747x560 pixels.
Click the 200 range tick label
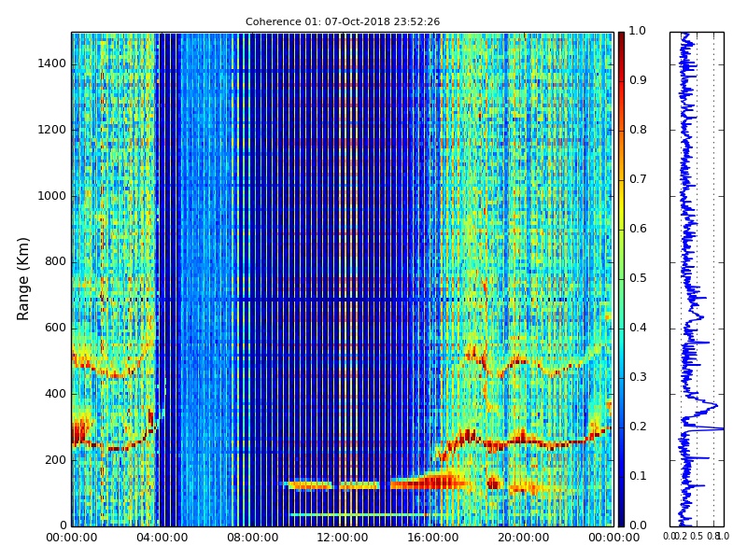tap(56, 460)
